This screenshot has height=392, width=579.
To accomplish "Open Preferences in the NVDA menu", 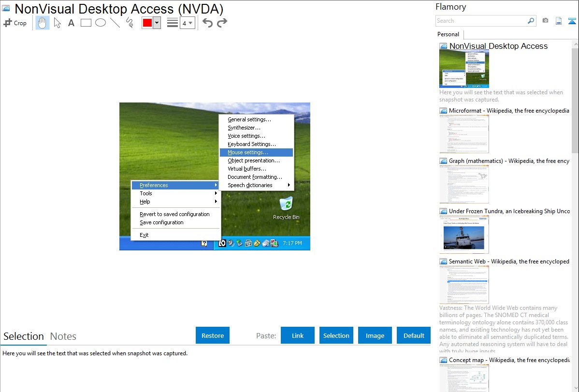I will pos(175,185).
